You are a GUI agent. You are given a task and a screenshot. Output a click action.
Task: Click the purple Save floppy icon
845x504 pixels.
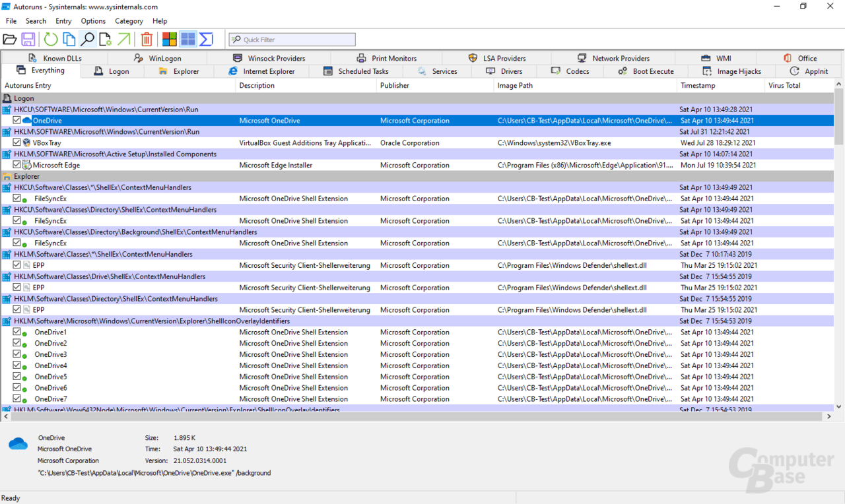(28, 40)
